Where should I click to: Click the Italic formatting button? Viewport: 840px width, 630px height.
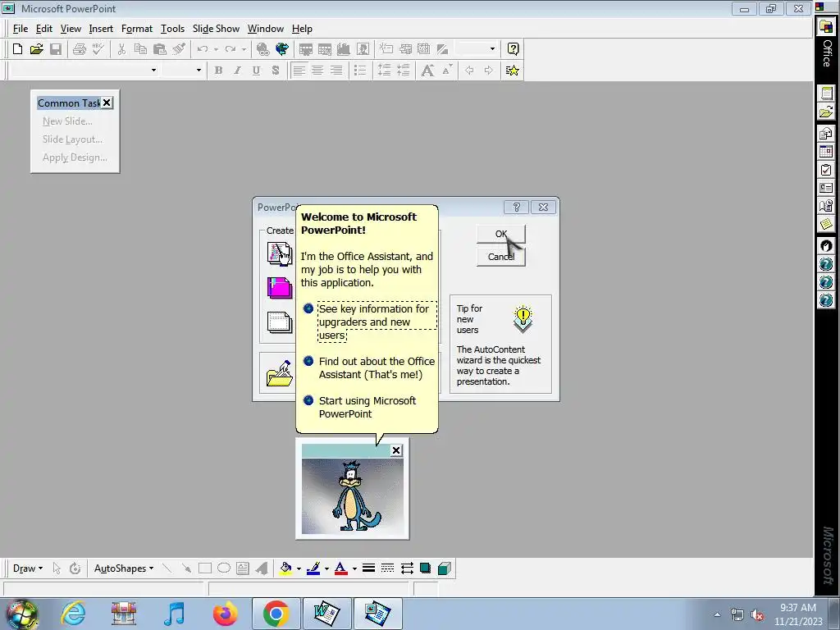tap(237, 71)
